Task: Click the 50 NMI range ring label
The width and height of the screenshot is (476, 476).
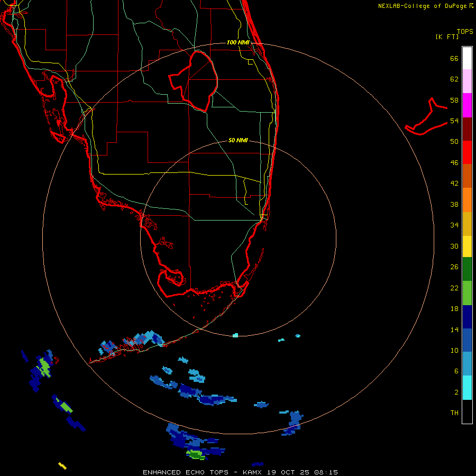Action: point(238,140)
